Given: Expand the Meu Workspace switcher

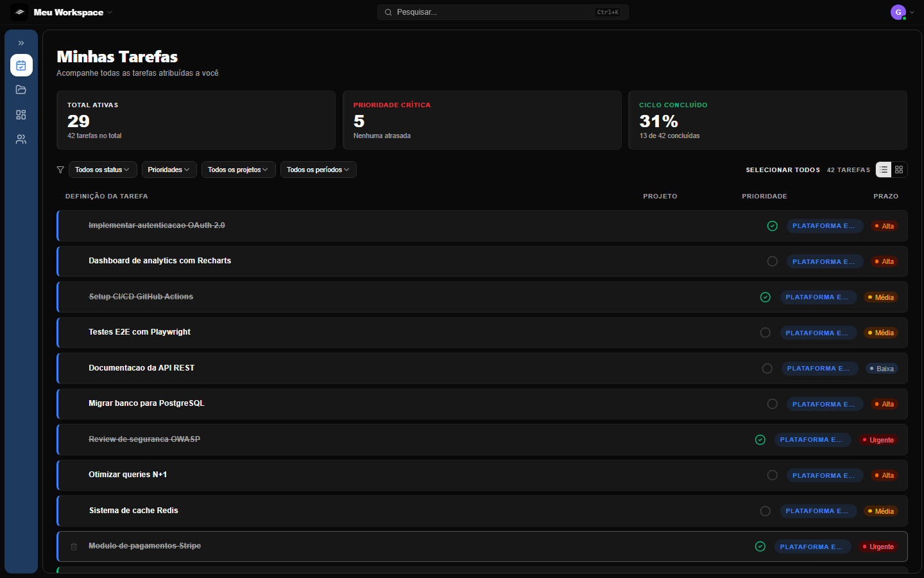Looking at the screenshot, I should coord(73,12).
